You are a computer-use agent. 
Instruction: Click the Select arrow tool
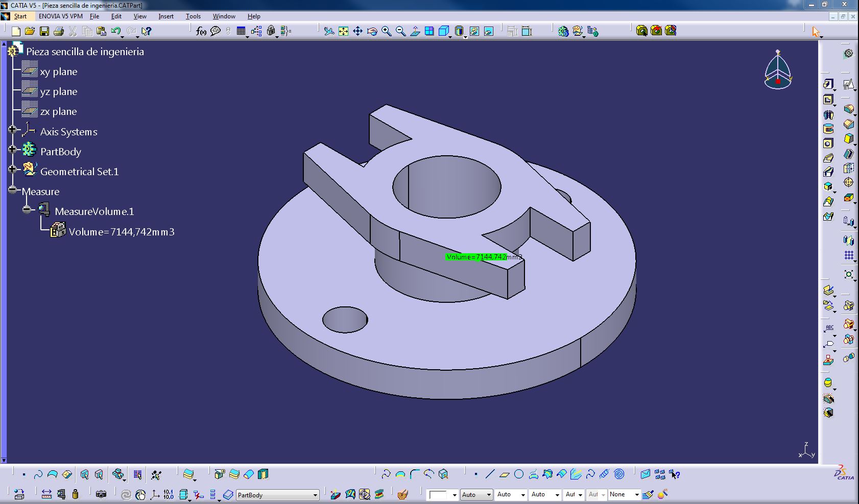coord(816,32)
